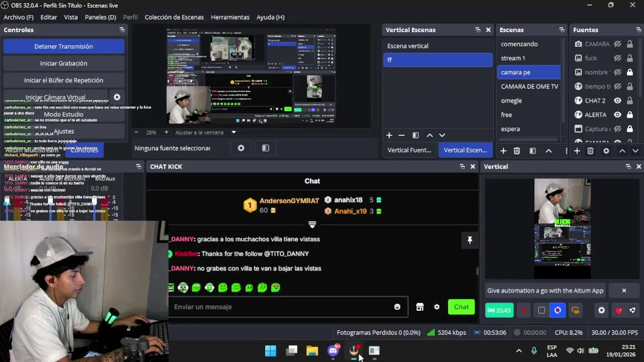The width and height of the screenshot is (644, 362).
Task: Show hidden system tray icons
Action: (519, 351)
